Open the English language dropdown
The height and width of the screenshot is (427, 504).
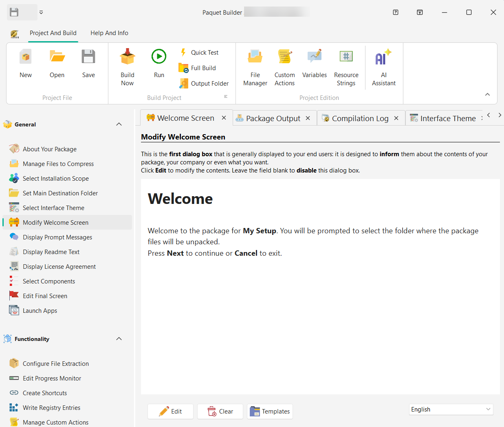(x=451, y=409)
